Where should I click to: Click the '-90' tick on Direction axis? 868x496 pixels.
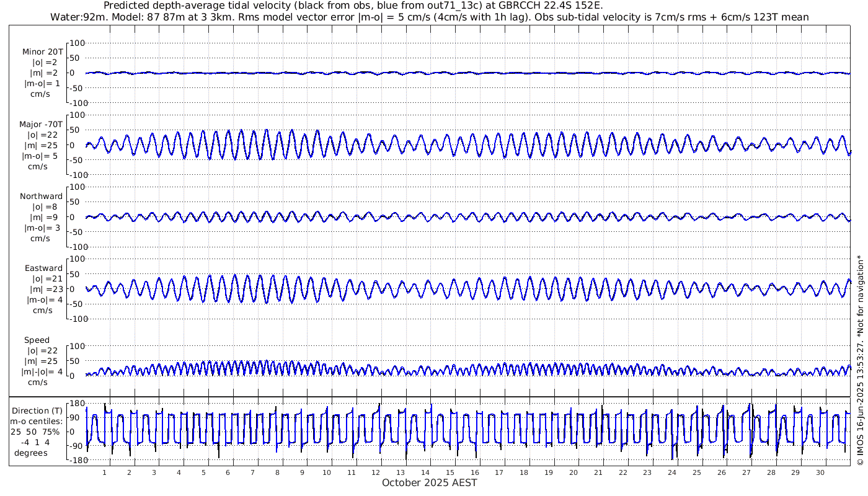(76, 446)
